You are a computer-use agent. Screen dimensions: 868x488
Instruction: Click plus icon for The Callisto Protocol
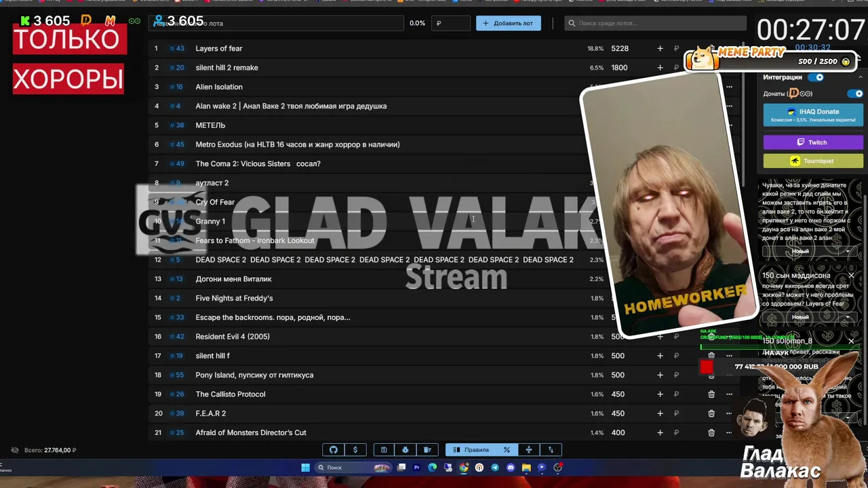(x=660, y=394)
